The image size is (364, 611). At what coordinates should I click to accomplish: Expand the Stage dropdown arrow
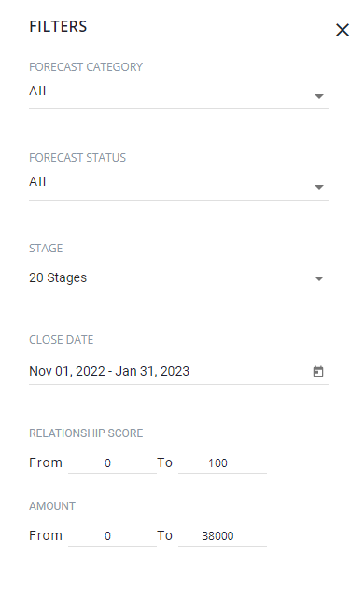[x=319, y=278]
